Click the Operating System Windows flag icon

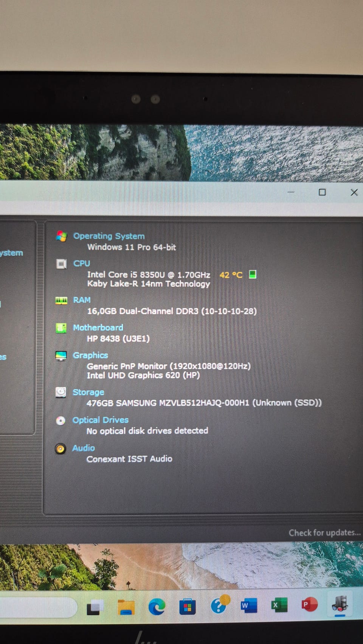point(61,236)
